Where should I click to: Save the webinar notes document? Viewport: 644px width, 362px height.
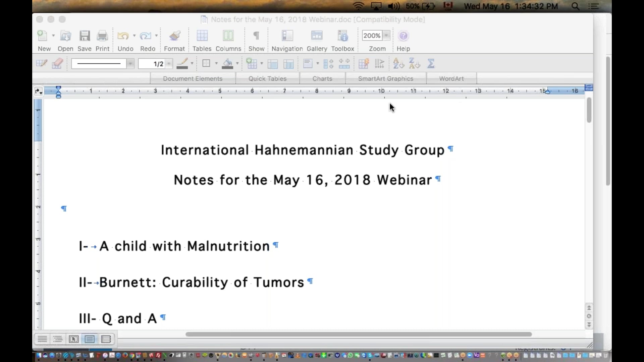pos(84,40)
